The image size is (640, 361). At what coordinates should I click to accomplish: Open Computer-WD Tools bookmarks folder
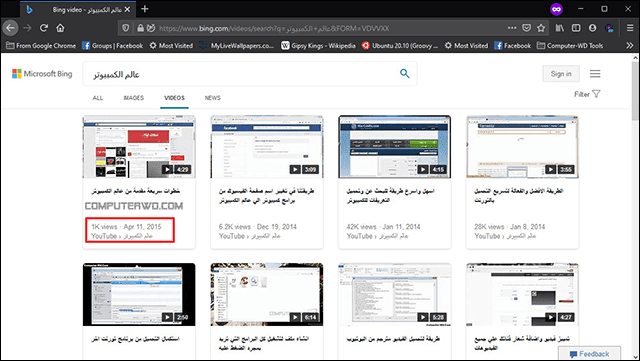[570, 46]
